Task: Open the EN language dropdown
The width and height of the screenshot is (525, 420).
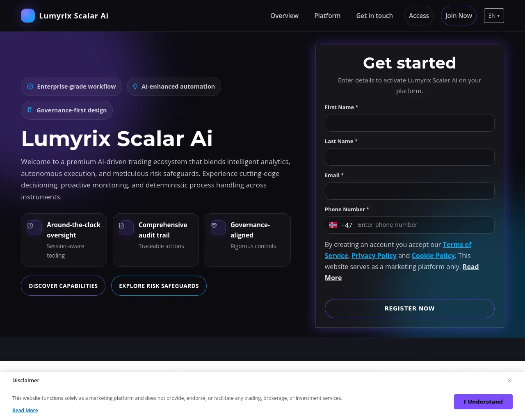Action: point(494,16)
